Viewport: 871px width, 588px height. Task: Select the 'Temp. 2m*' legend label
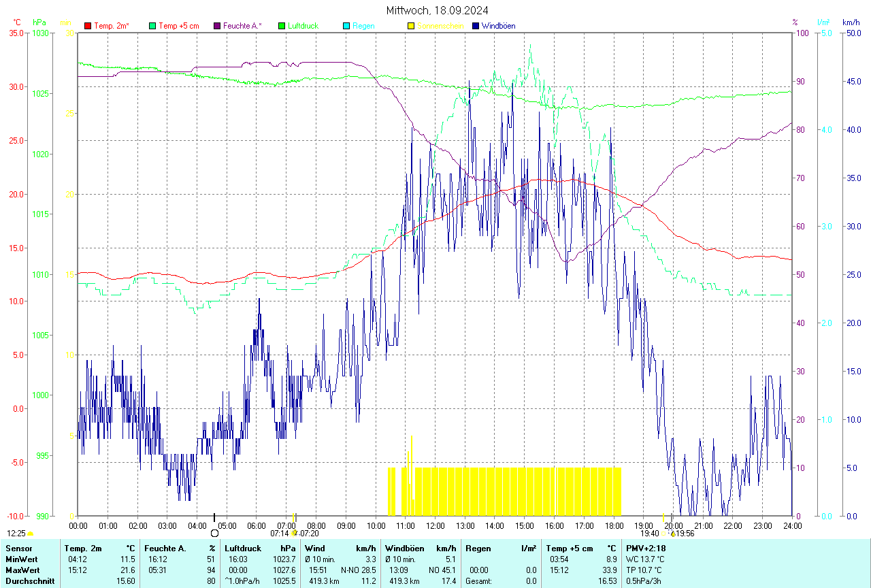pos(112,26)
